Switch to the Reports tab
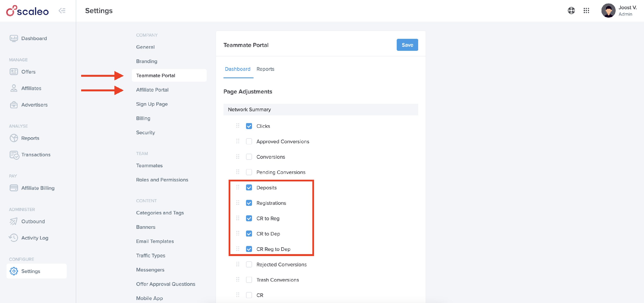Image resolution: width=644 pixels, height=303 pixels. pyautogui.click(x=265, y=69)
